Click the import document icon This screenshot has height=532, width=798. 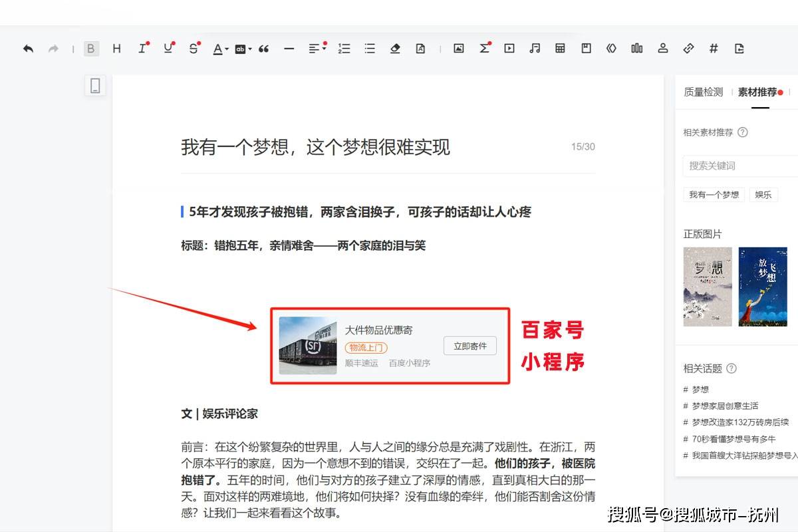tap(739, 49)
